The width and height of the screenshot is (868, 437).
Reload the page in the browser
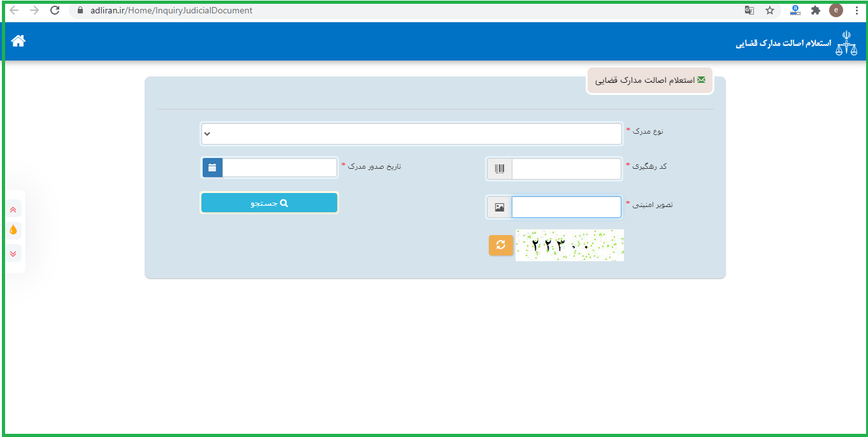click(55, 10)
